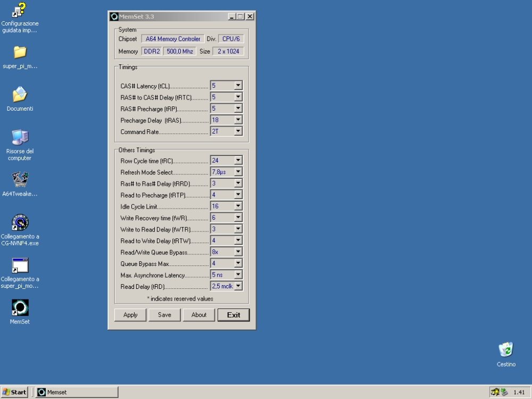Expand the Read to Precharge (tRTP) dropdown

[238, 195]
